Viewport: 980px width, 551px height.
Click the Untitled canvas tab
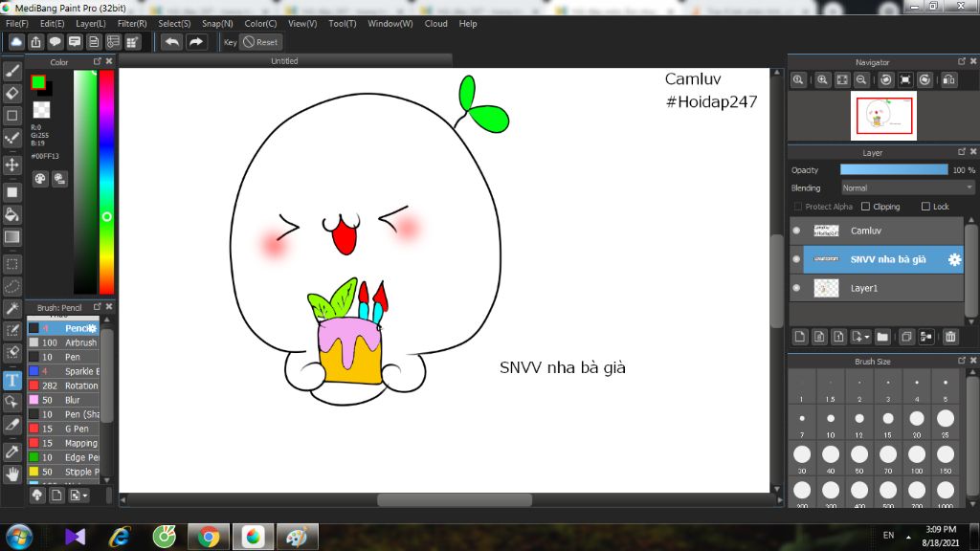point(284,60)
